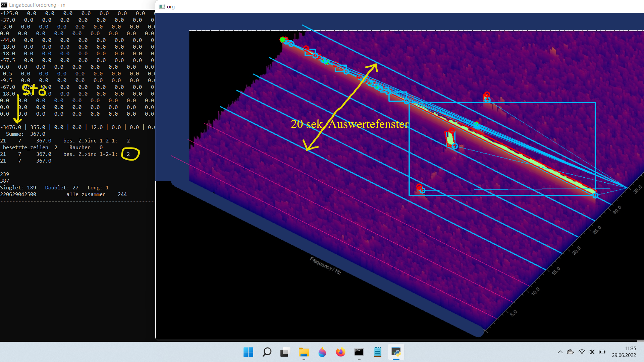The width and height of the screenshot is (644, 362).
Task: Click the org window title icon
Action: (x=162, y=7)
